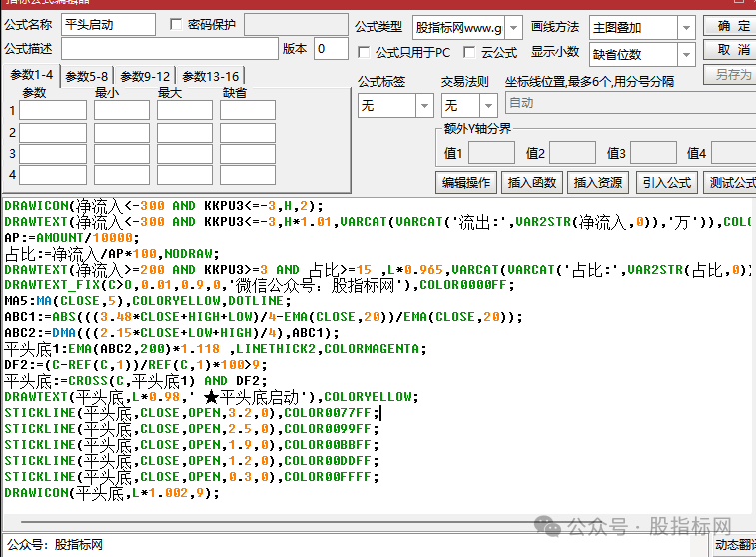This screenshot has height=557, width=756.
Task: Enable the 密码保护 checkbox
Action: pos(176,25)
